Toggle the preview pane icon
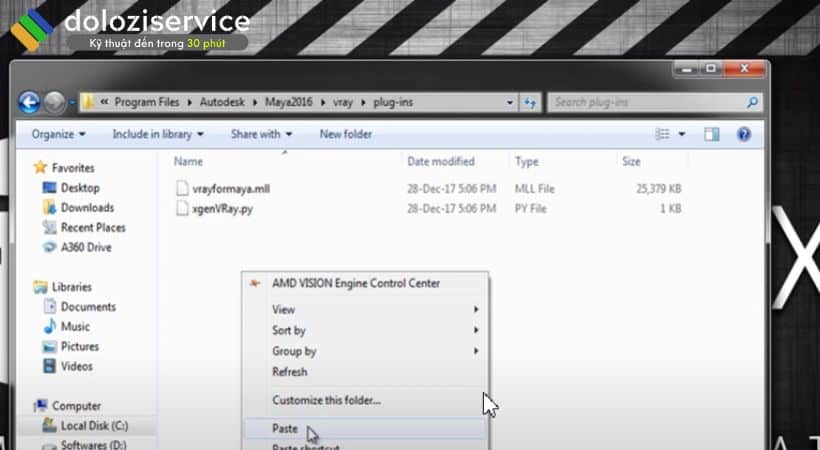 click(x=711, y=134)
